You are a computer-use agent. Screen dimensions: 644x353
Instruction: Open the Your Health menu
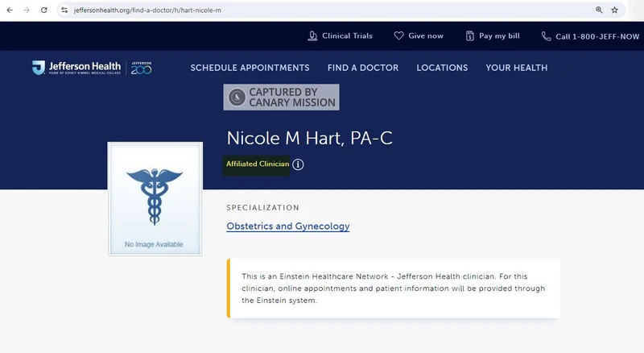click(516, 68)
